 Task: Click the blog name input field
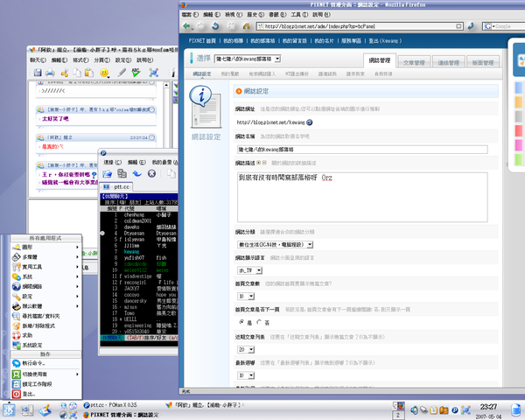(x=362, y=150)
